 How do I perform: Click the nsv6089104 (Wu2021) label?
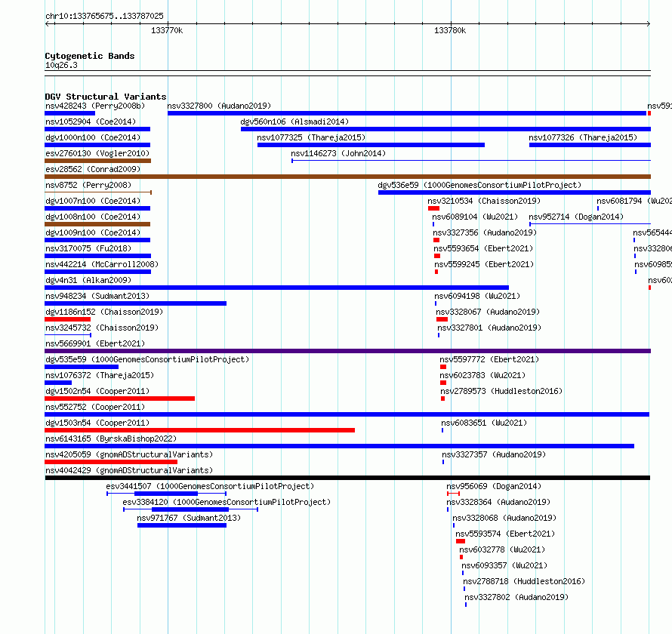[475, 217]
